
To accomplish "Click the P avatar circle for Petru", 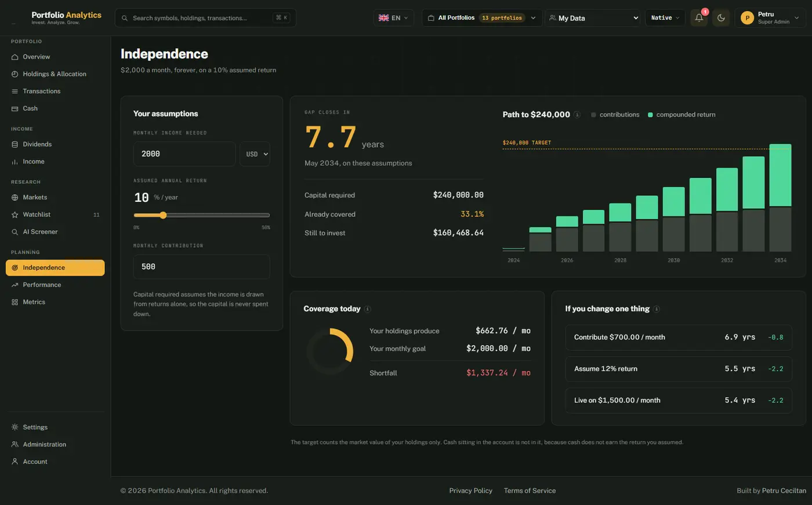I will click(x=747, y=19).
